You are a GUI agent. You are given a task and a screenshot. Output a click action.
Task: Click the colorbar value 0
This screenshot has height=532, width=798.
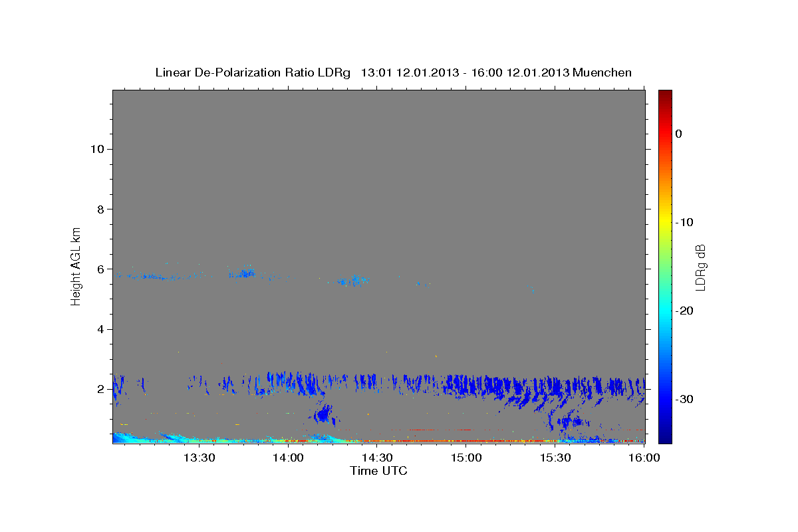[x=679, y=134]
